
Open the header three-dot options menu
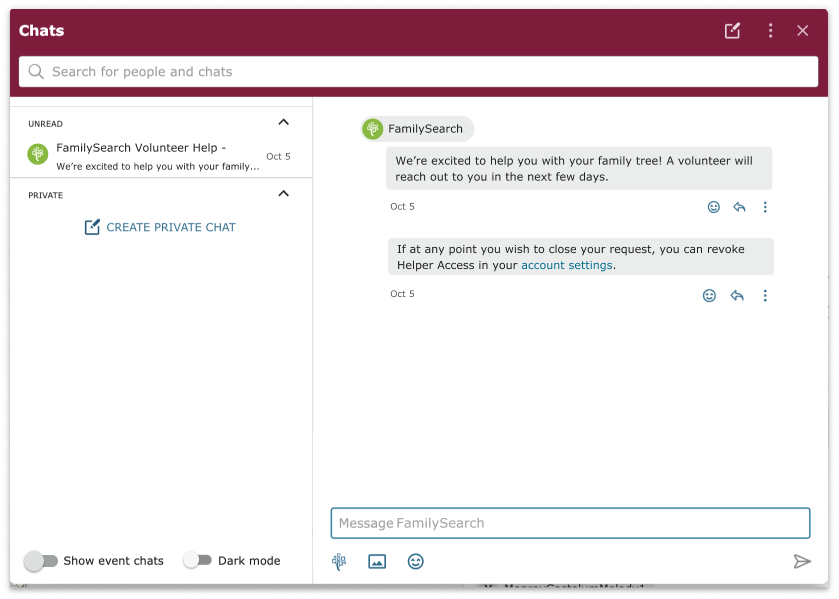(770, 31)
